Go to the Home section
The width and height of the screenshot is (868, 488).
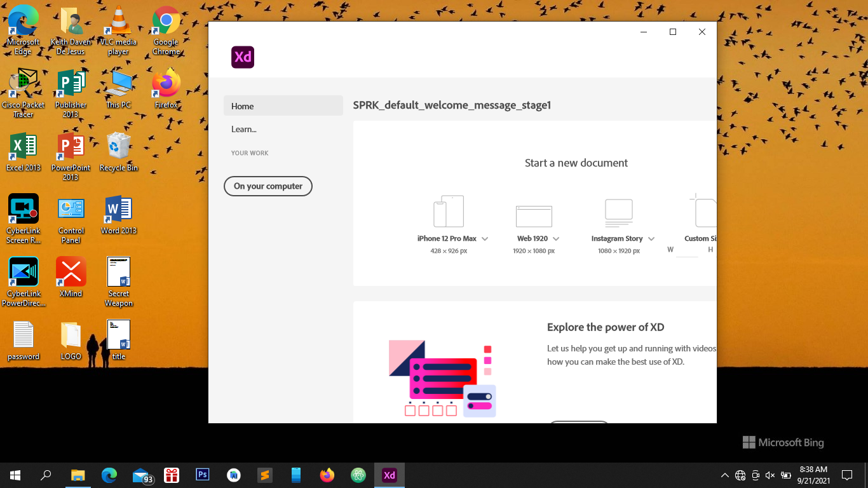(x=283, y=106)
